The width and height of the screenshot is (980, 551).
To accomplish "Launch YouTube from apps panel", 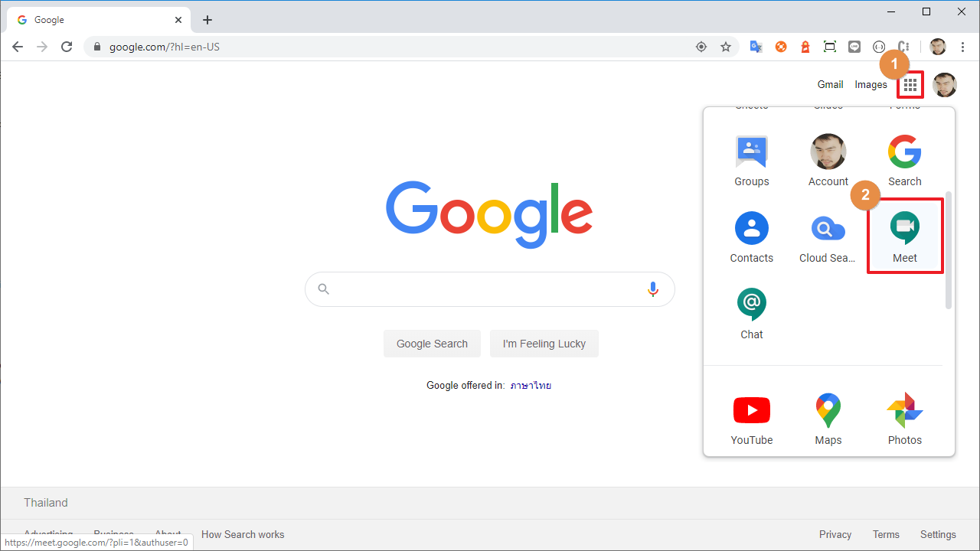I will pos(752,419).
